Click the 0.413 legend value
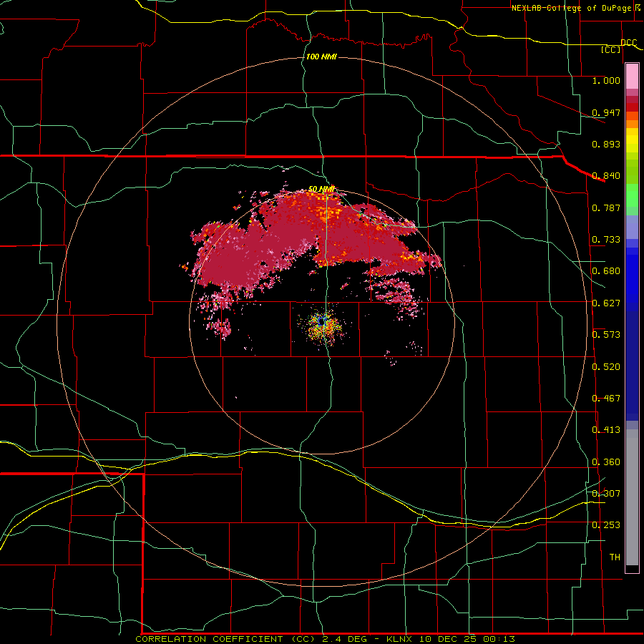The image size is (644, 644). 606,430
